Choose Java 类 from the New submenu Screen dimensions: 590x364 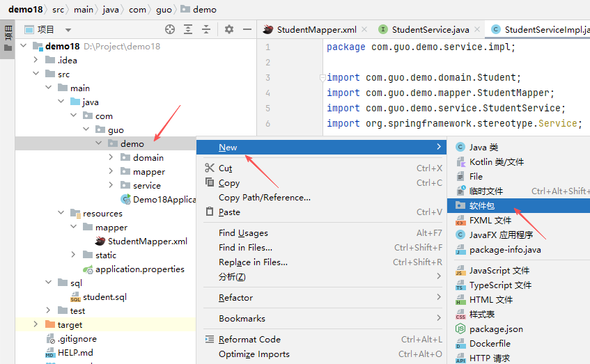coord(483,148)
